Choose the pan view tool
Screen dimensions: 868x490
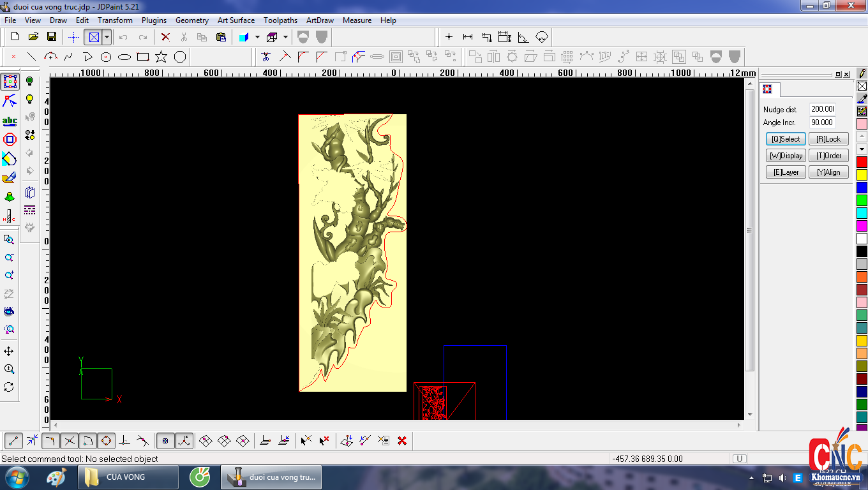pos(9,352)
